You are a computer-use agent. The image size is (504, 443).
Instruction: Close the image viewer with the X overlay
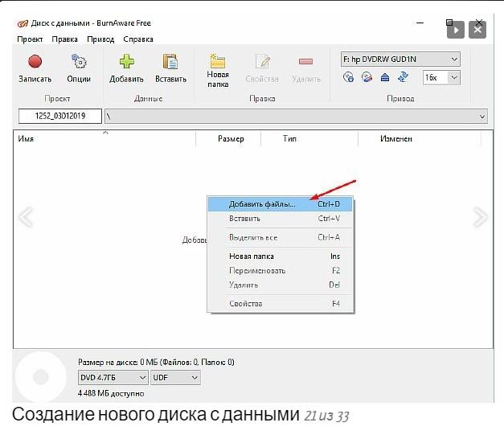477,30
